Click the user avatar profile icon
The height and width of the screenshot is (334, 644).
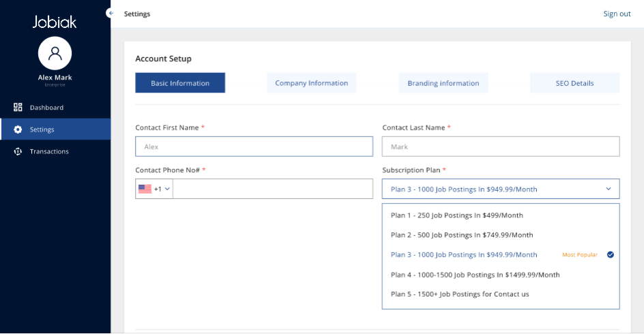click(55, 53)
